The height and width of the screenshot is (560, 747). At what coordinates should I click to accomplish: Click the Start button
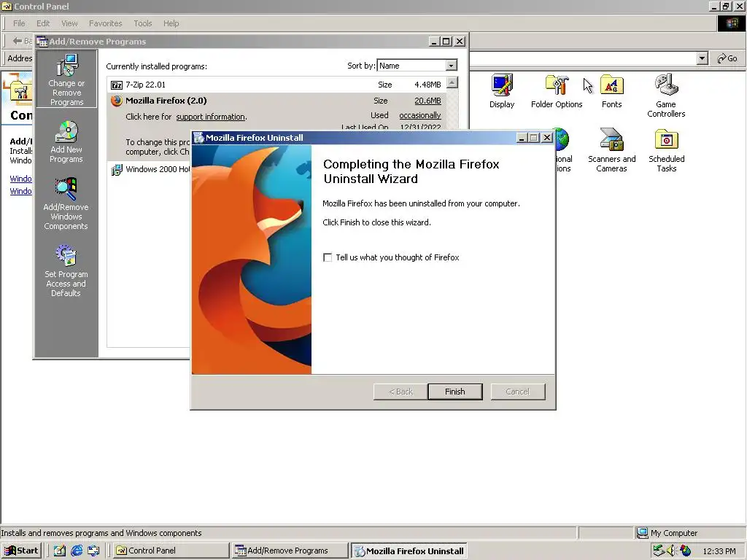(x=21, y=551)
